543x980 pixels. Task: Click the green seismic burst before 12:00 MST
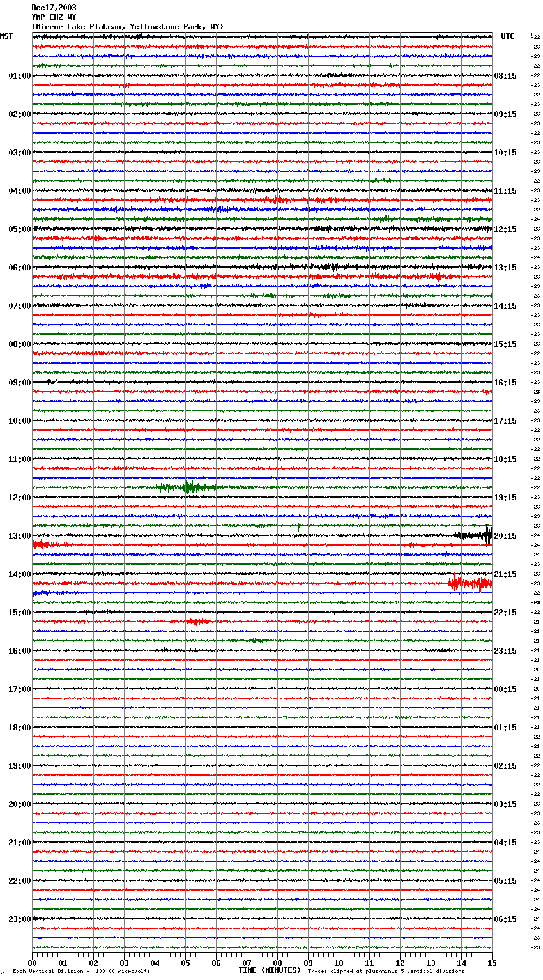(x=189, y=487)
